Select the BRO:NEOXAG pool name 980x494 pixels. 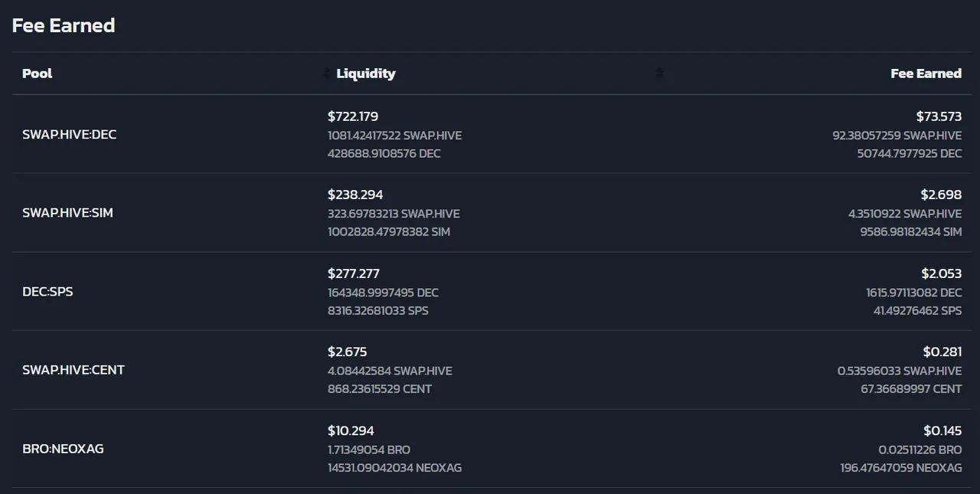63,449
